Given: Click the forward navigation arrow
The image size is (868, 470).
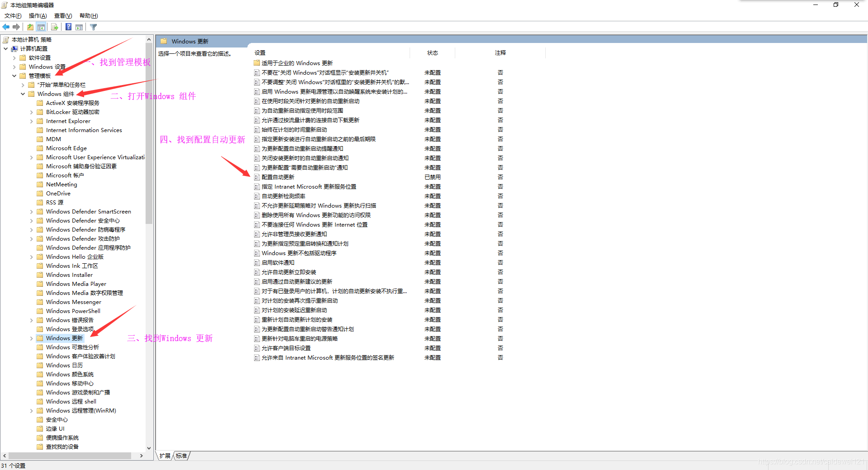Looking at the screenshot, I should pyautogui.click(x=16, y=27).
